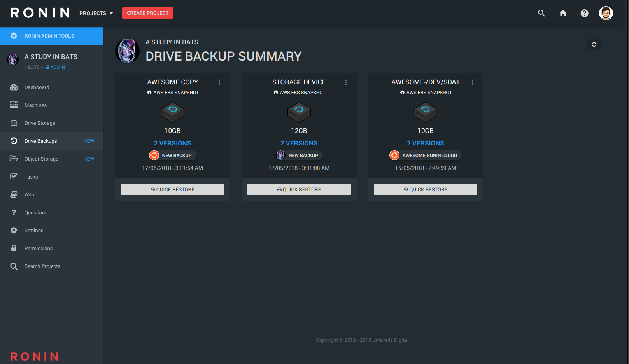Viewport: 629px width, 364px height.
Task: Open Search Projects in sidebar
Action: click(52, 266)
